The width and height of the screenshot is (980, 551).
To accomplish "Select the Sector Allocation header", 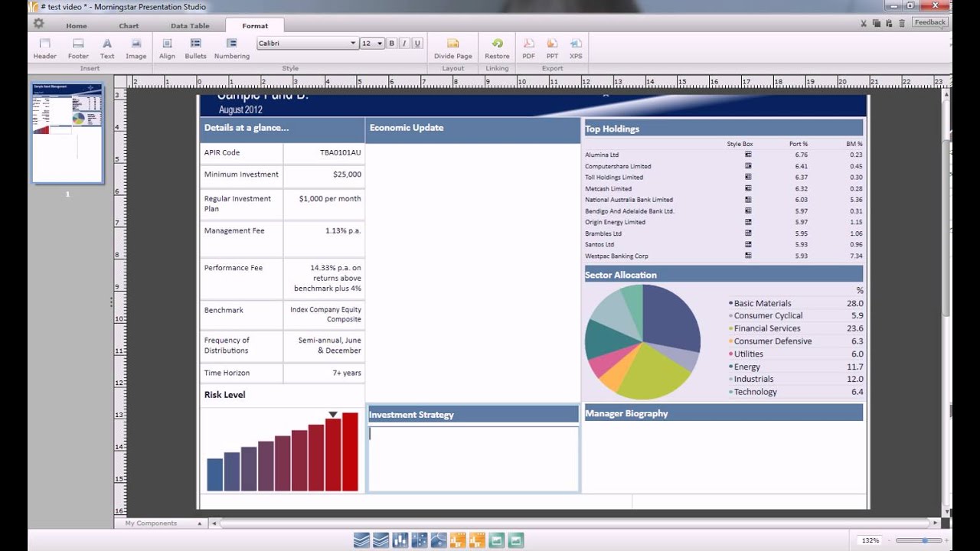I will click(x=724, y=275).
